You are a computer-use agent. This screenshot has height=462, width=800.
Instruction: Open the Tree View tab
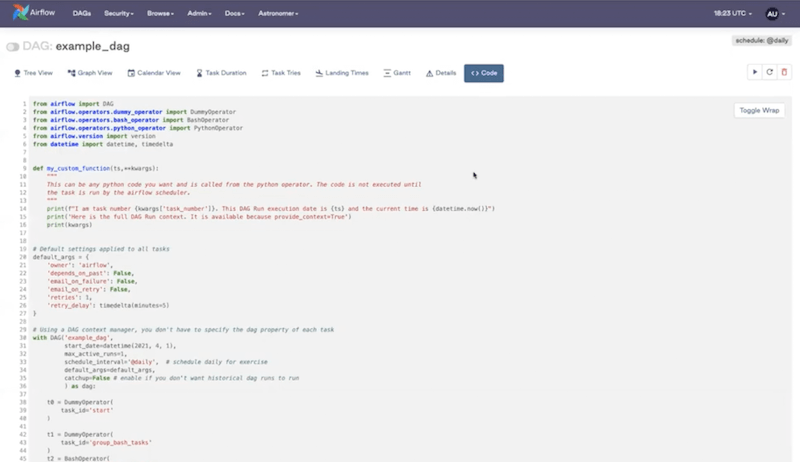[x=34, y=73]
